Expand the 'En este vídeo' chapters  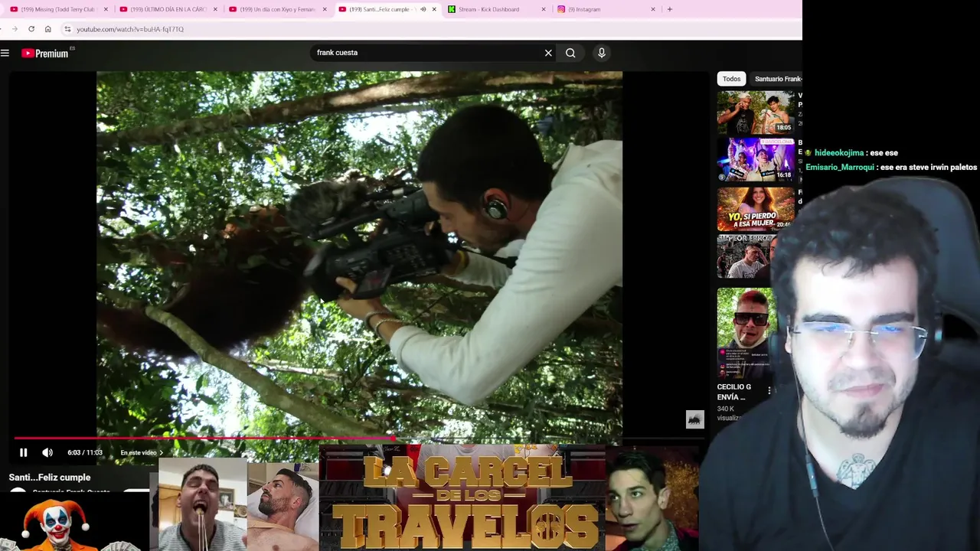pos(142,452)
